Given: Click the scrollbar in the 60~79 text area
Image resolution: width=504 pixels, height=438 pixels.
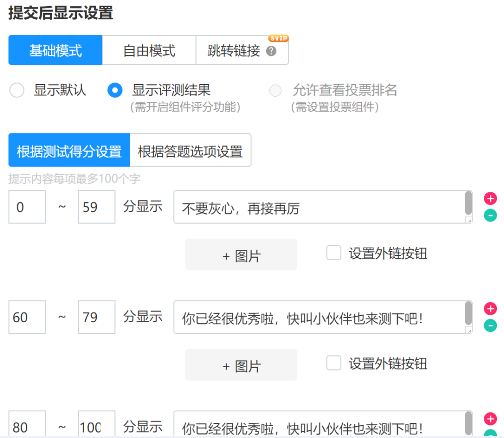Looking at the screenshot, I should click(x=469, y=313).
